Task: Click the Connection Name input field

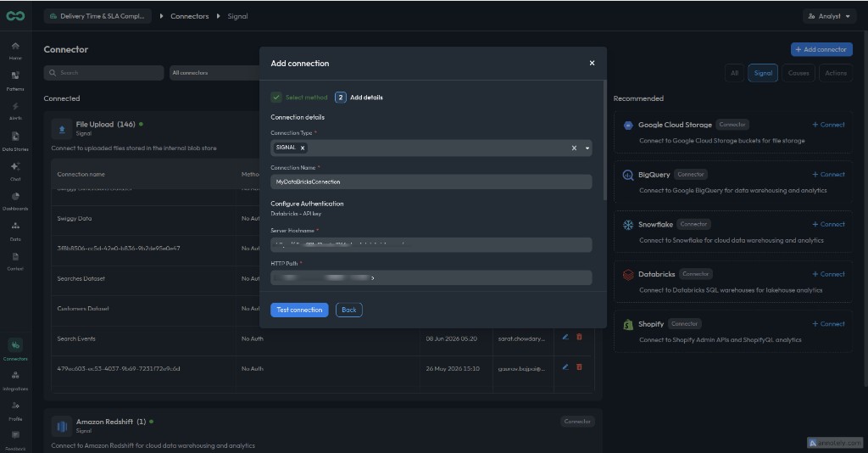Action: point(431,182)
